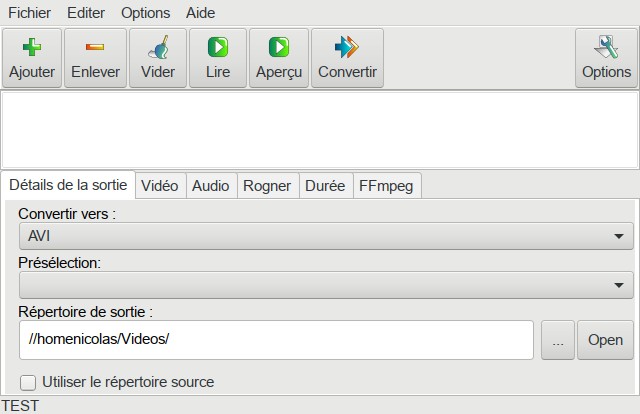Click the Lire play icon
Screen dimensions: 640x414
(x=217, y=48)
